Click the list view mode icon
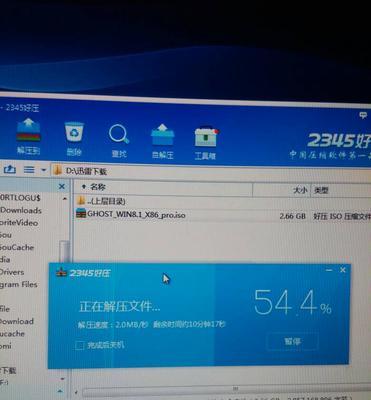The image size is (371, 400). [x=29, y=170]
